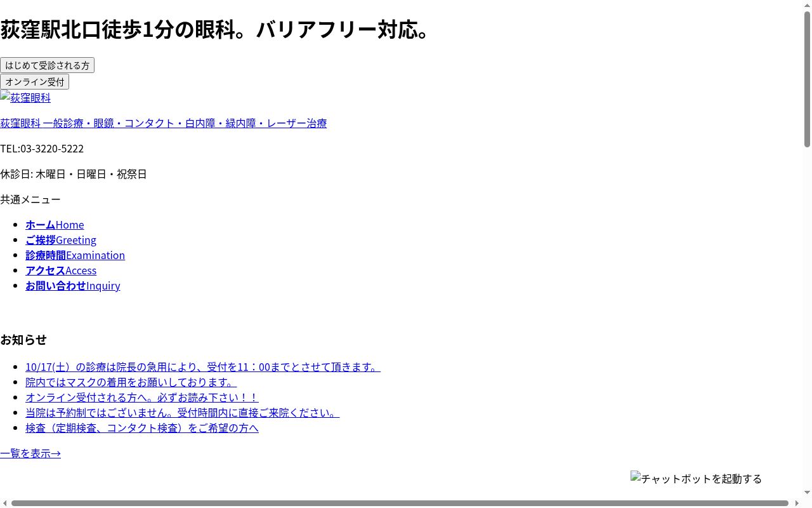Click the お知らせ heading
The image size is (812, 508).
click(x=23, y=340)
